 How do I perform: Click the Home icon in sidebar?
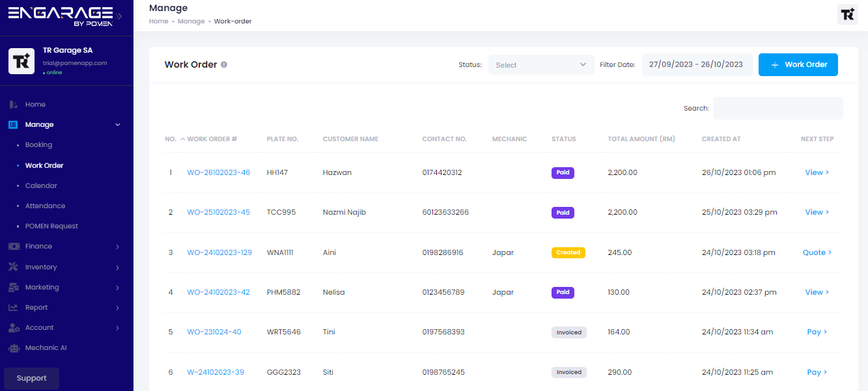13,104
